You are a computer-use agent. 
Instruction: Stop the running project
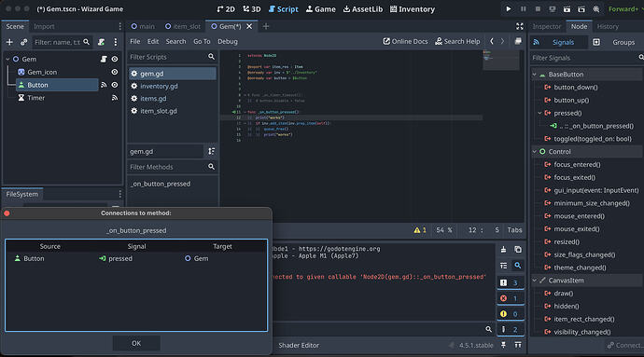tap(538, 8)
